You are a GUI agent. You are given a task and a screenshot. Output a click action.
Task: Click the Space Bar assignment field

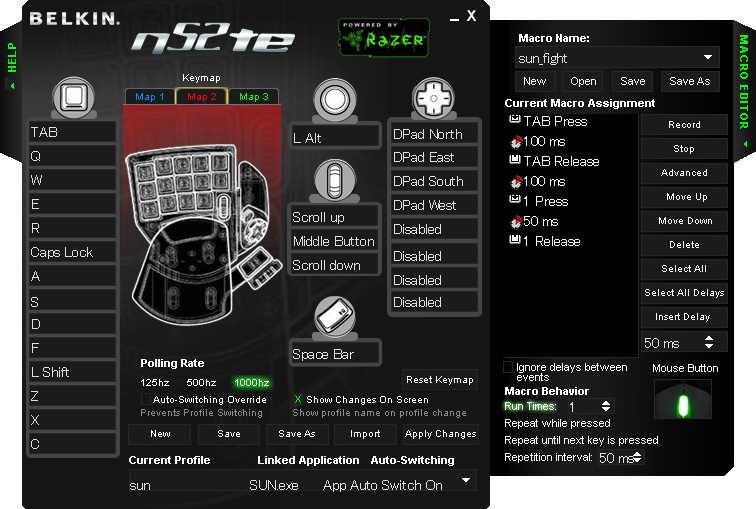coord(335,354)
